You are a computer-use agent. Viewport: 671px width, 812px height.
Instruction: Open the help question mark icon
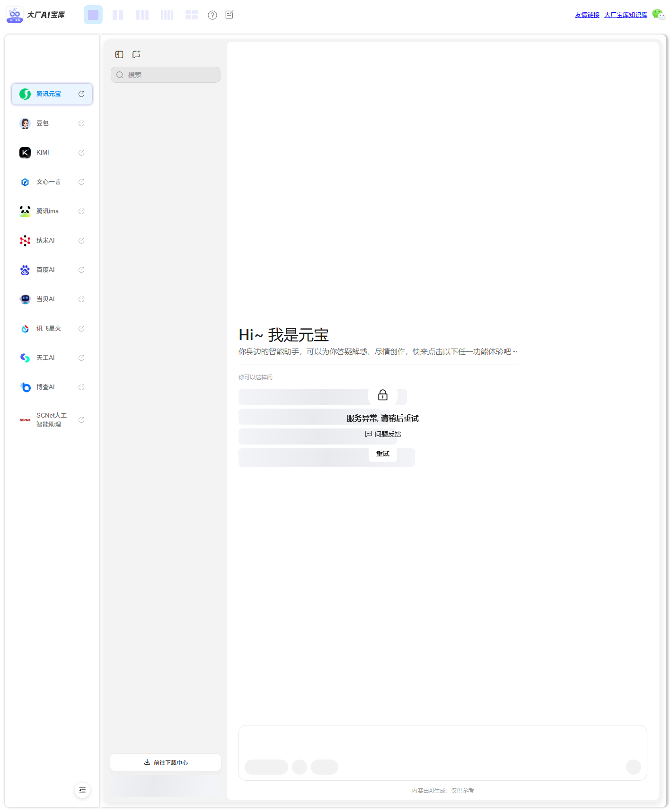tap(212, 15)
